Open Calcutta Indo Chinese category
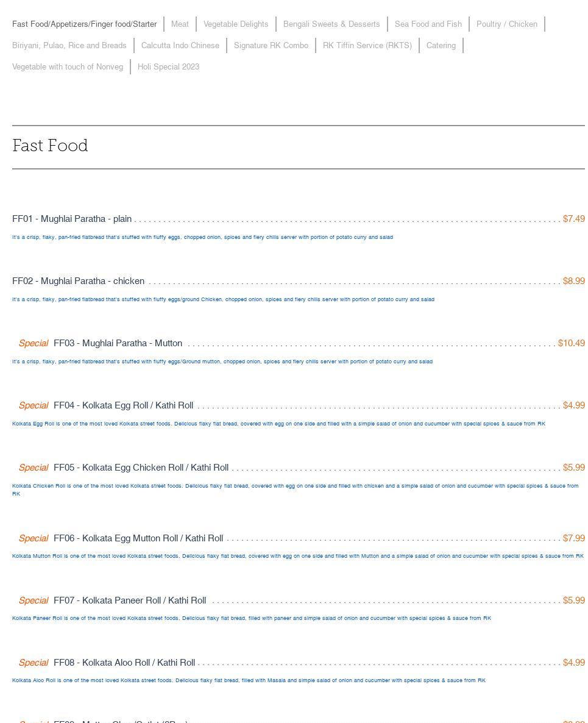 tap(180, 46)
